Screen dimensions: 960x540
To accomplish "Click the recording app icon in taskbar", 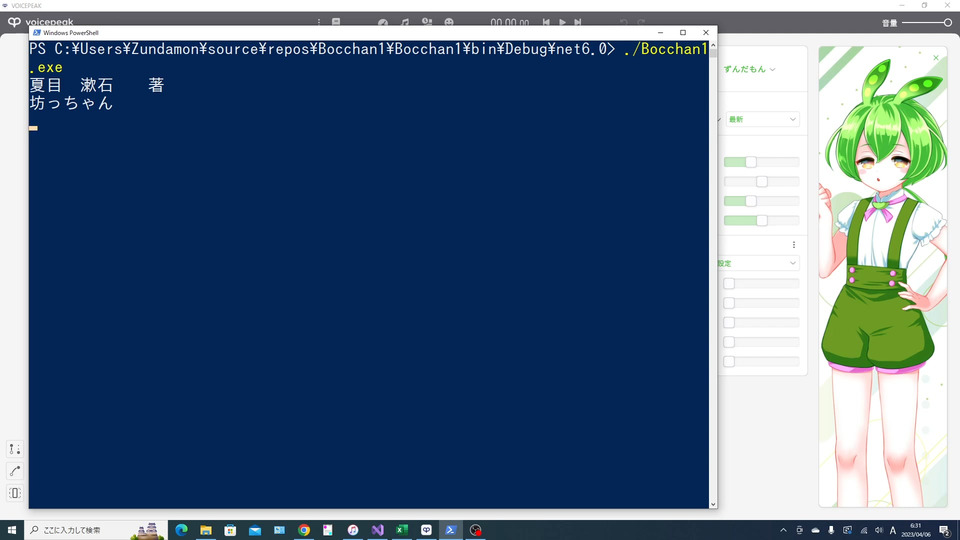I will [476, 530].
